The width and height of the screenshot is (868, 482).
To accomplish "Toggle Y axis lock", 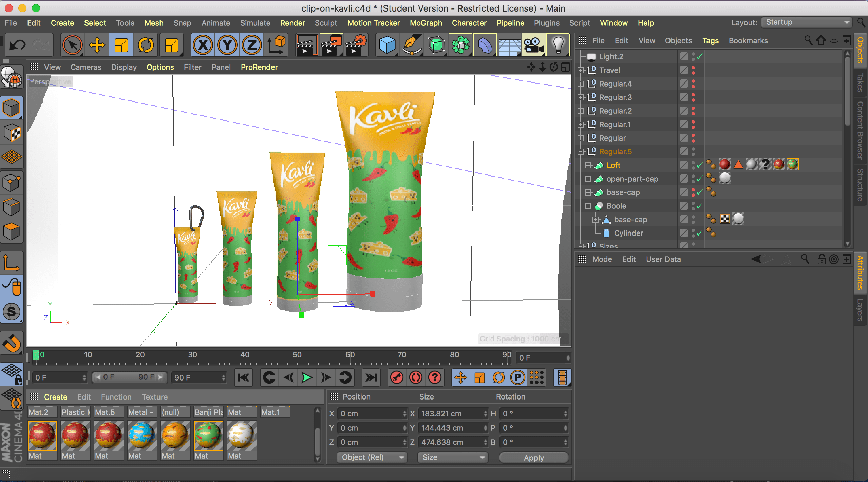I will pos(227,45).
